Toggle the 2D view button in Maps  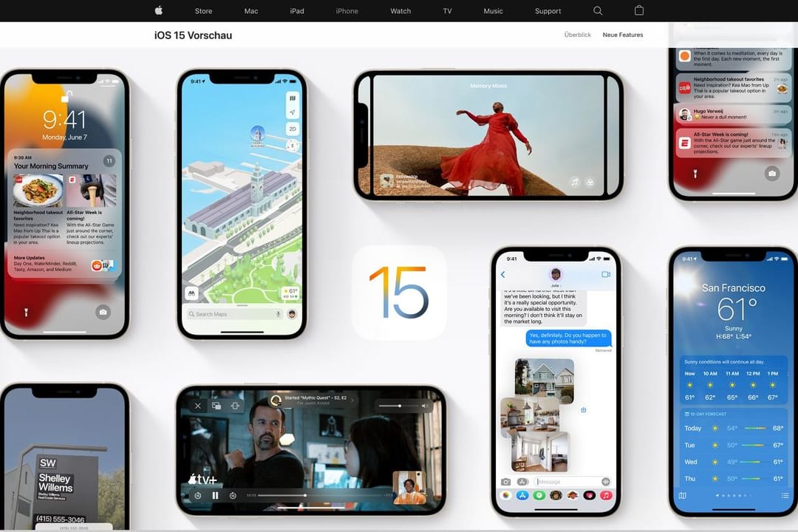293,129
